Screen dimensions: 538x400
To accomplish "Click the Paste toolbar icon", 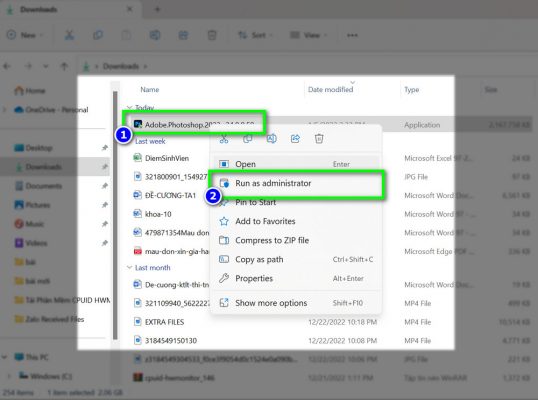I will coord(126,35).
